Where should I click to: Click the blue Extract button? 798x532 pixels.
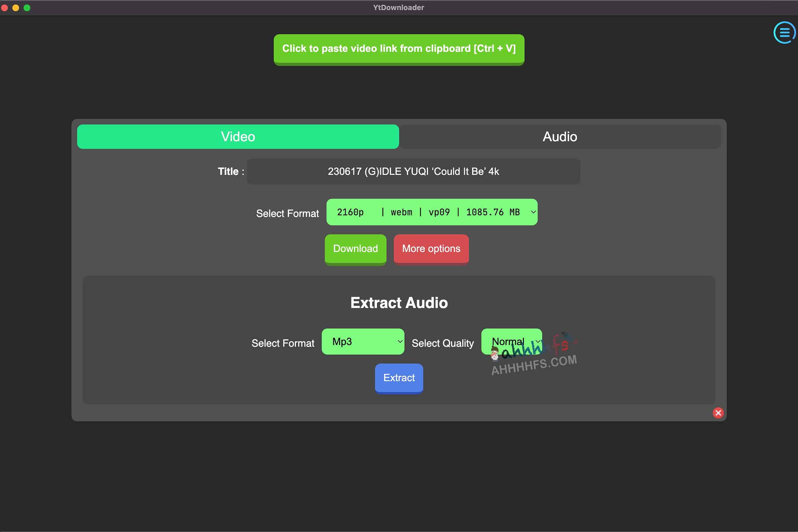coord(399,378)
